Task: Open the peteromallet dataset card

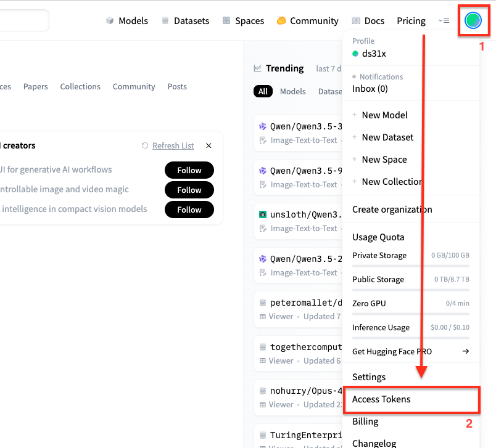Action: coord(298,309)
